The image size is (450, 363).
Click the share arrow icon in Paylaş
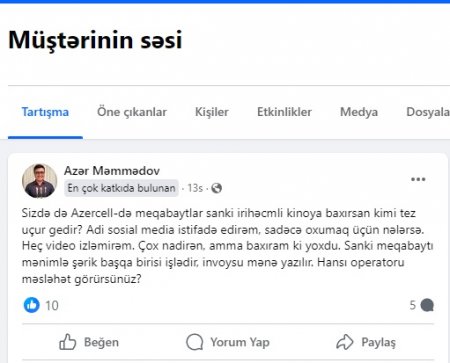pyautogui.click(x=345, y=342)
